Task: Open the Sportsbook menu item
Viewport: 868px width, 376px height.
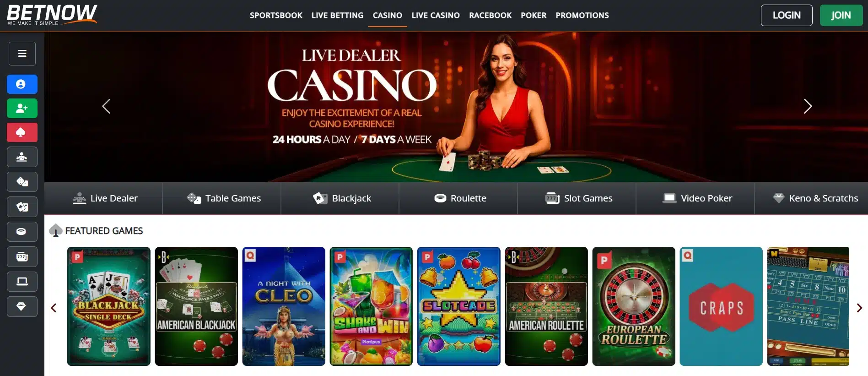Action: tap(276, 16)
